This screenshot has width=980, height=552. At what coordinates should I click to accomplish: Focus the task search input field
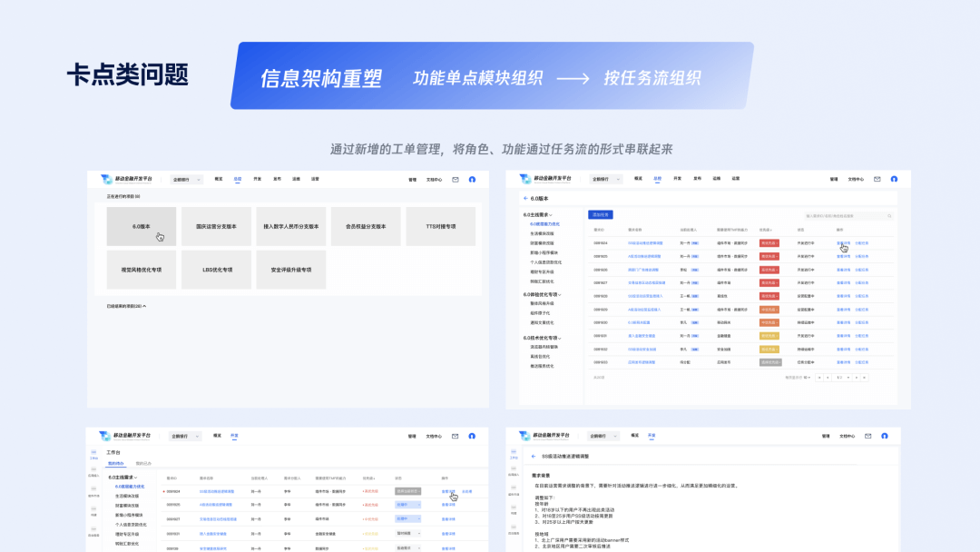point(848,216)
